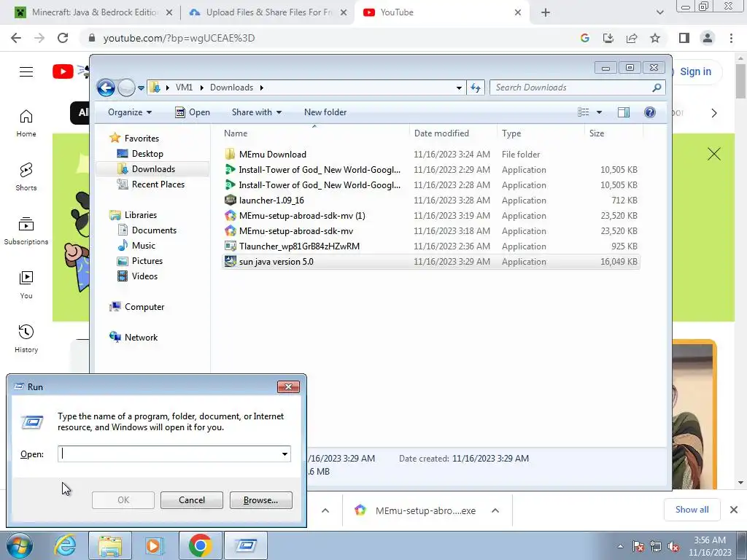Viewport: 747px width, 560px height.
Task: Open the Organize menu
Action: click(130, 112)
